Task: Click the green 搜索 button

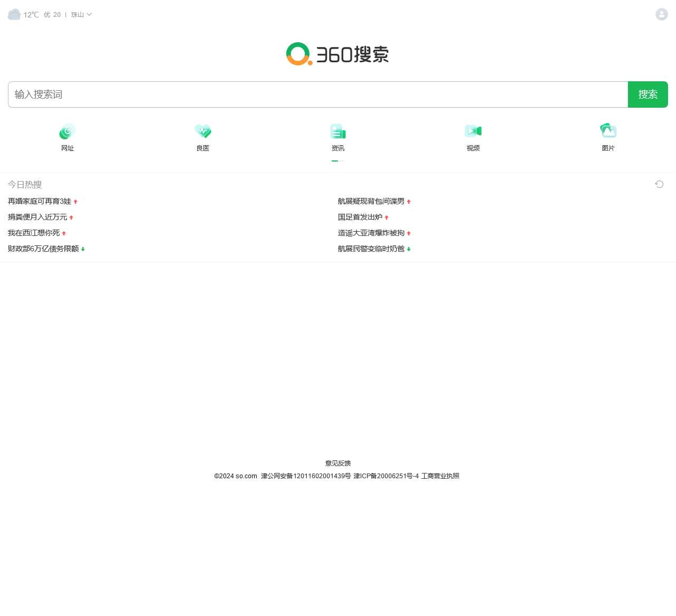Action: pyautogui.click(x=648, y=94)
